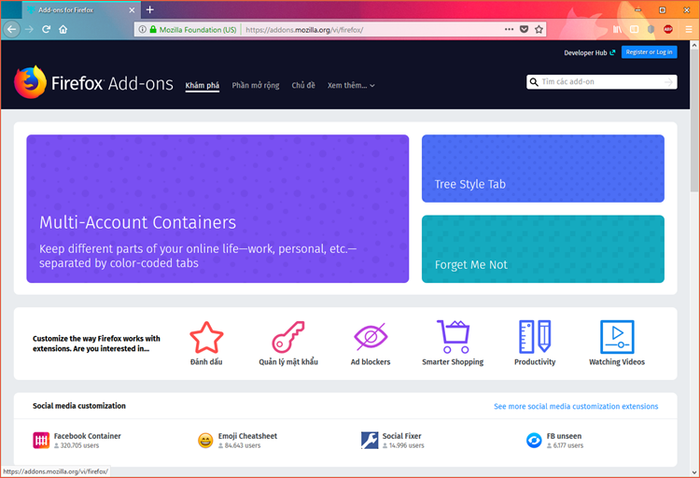The width and height of the screenshot is (700, 478).
Task: Open the Library toolbar icon
Action: pos(617,29)
